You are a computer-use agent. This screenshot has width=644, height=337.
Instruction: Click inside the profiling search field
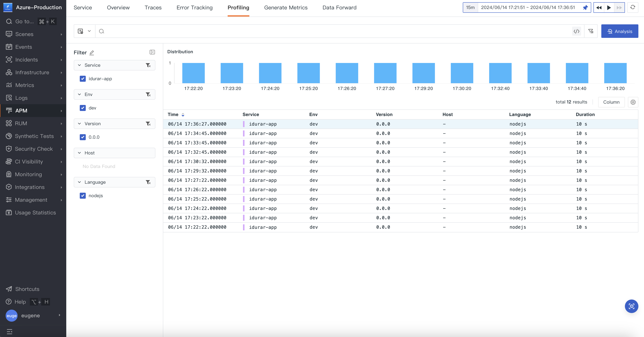tap(334, 31)
